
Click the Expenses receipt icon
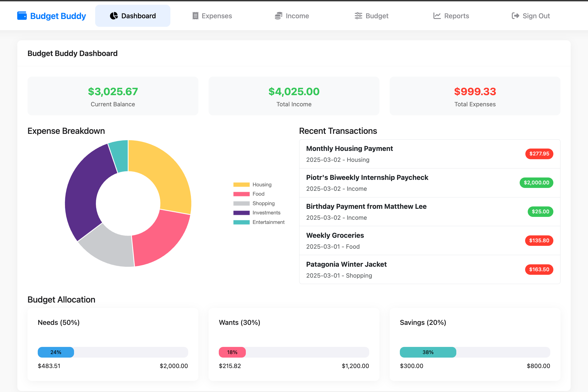[196, 15]
